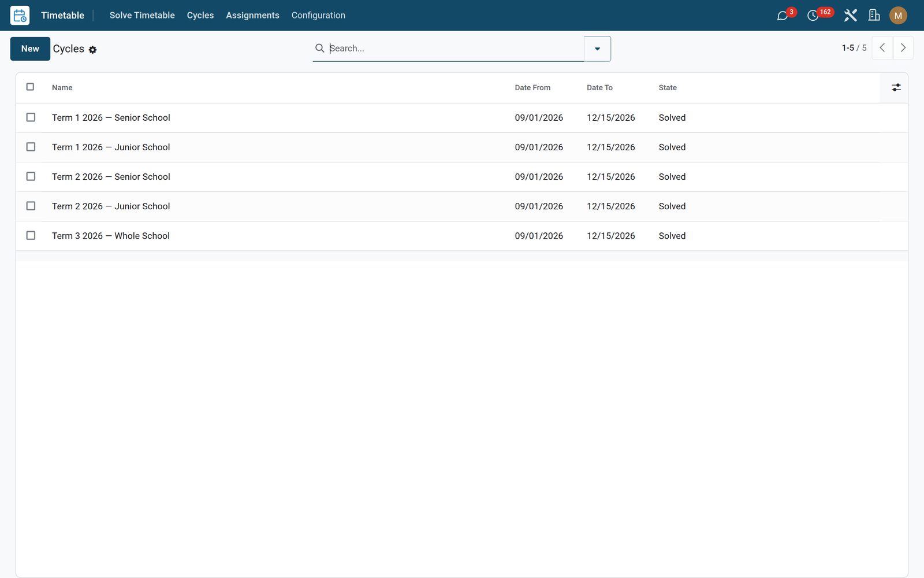
Task: Click Solved state of Term 3 2026 row
Action: point(672,235)
